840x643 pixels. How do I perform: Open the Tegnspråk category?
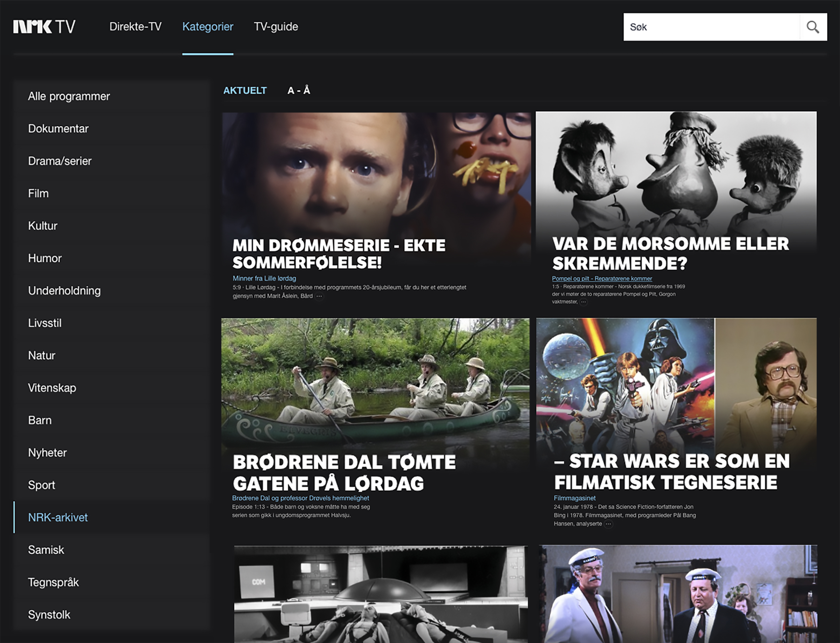pyautogui.click(x=112, y=582)
